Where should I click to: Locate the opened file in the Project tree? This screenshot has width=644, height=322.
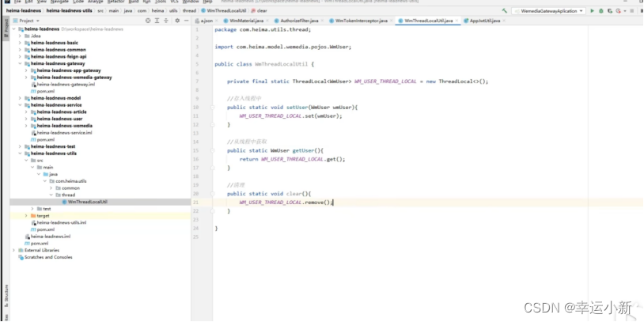[x=148, y=21]
